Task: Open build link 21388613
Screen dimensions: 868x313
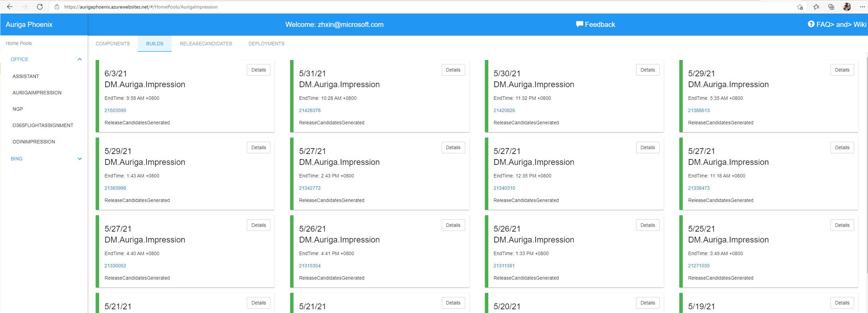Action: (x=699, y=110)
